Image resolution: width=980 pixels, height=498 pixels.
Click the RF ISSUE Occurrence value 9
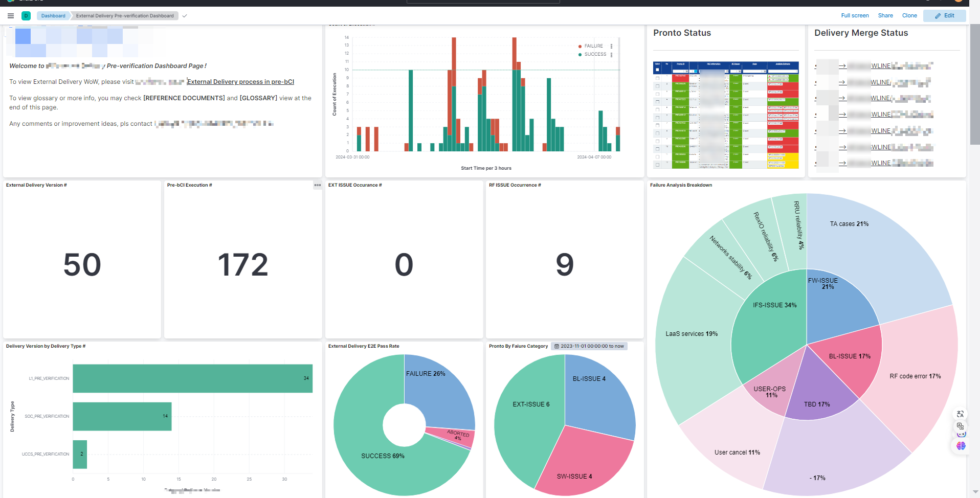point(565,265)
